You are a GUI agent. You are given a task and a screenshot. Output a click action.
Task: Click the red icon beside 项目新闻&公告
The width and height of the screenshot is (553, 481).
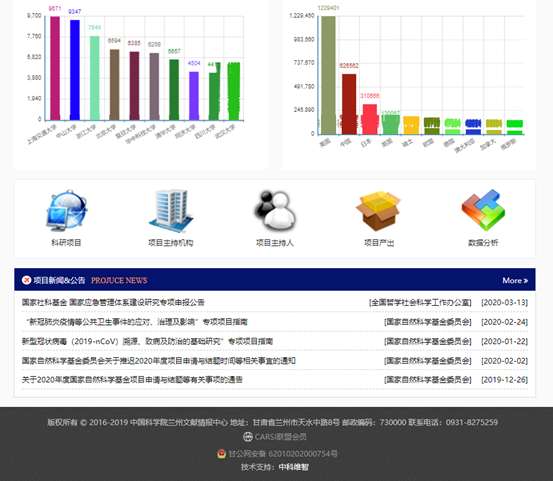click(26, 280)
